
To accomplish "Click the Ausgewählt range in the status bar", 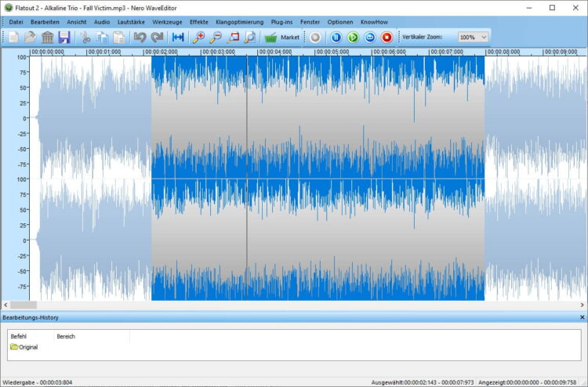I will (423, 382).
